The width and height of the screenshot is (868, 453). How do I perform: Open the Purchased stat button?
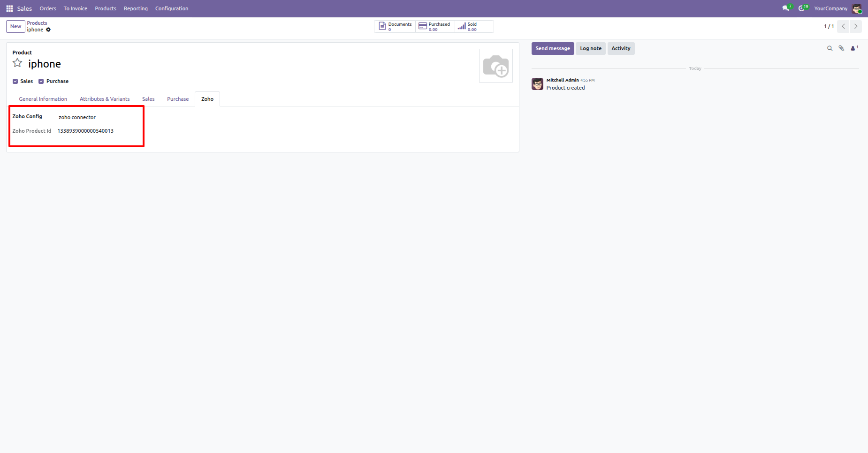(435, 27)
